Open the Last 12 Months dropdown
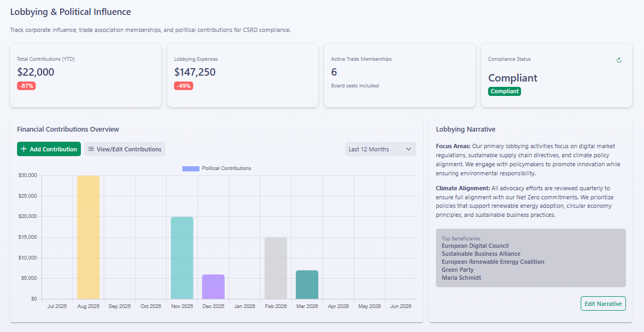 pos(381,149)
